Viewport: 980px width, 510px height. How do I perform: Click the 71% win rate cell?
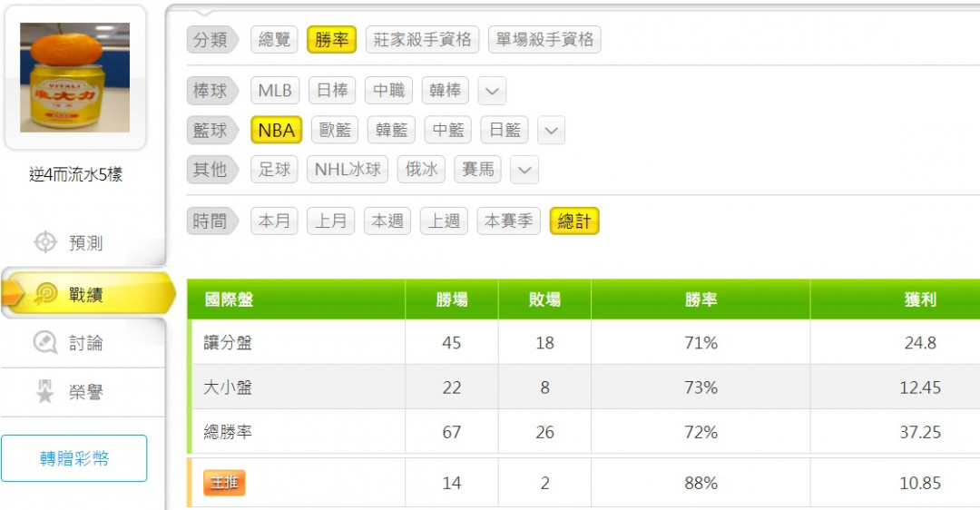coord(701,342)
